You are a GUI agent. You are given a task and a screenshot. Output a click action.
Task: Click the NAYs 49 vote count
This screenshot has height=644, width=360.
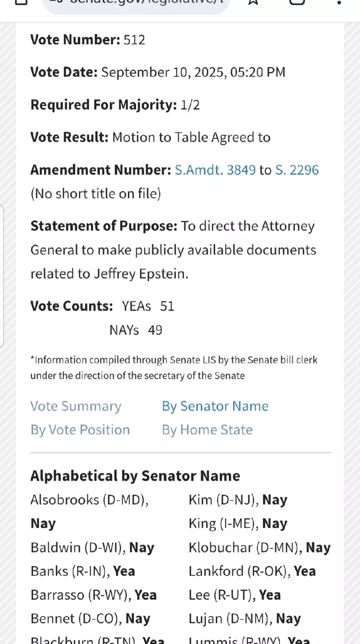[136, 330]
